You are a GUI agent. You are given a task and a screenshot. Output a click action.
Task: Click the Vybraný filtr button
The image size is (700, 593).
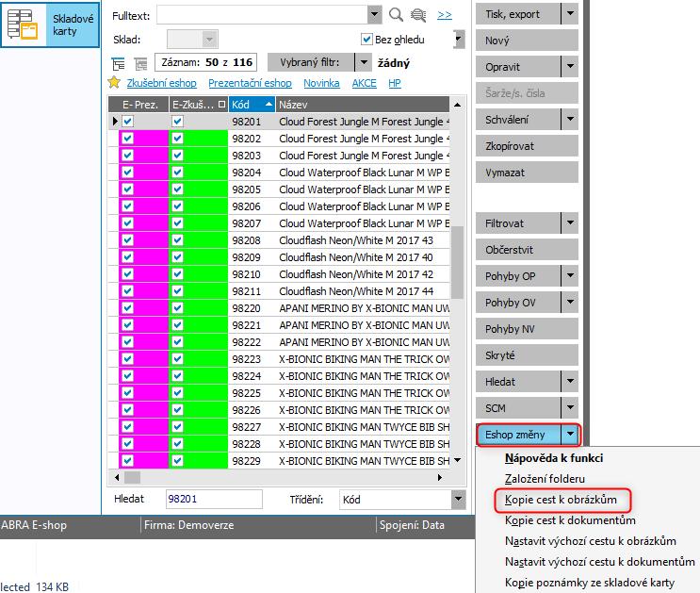(x=311, y=62)
